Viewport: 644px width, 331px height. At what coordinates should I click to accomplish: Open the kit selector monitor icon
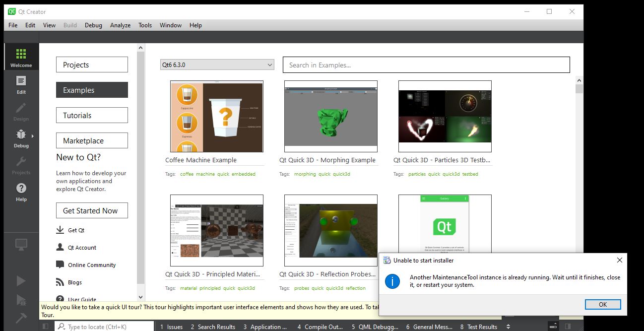[21, 244]
